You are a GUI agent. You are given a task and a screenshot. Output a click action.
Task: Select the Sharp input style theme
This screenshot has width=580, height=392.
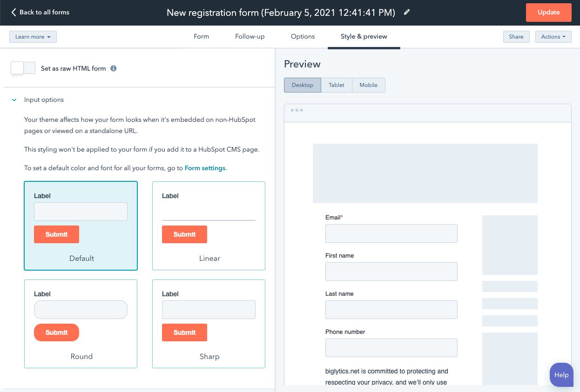pos(209,324)
